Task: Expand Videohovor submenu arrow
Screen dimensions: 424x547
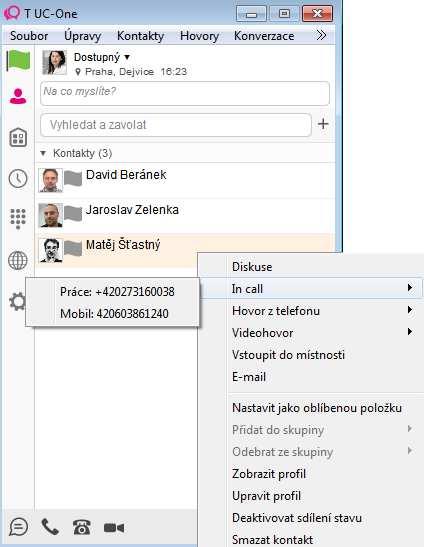Action: tap(410, 331)
